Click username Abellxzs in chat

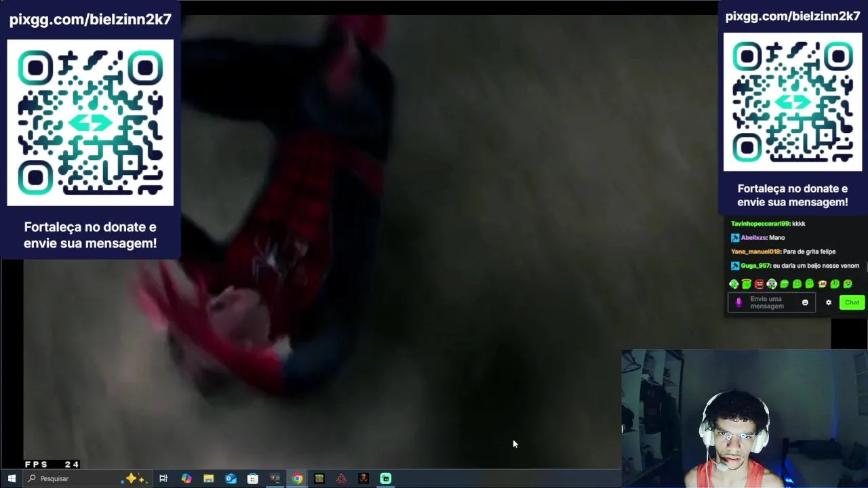point(753,238)
